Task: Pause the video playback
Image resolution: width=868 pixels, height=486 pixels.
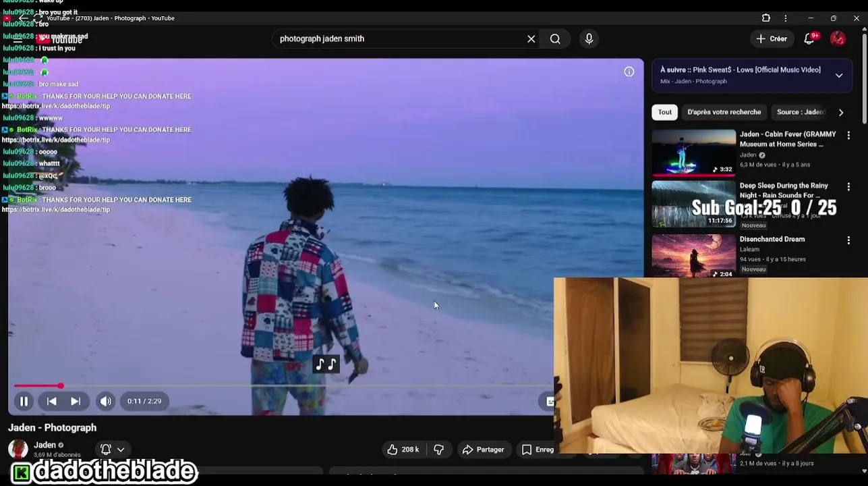Action: (24, 401)
